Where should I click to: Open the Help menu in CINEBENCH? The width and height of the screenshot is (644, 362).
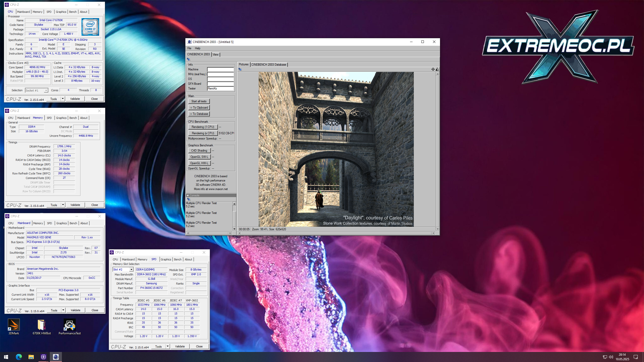tap(197, 48)
